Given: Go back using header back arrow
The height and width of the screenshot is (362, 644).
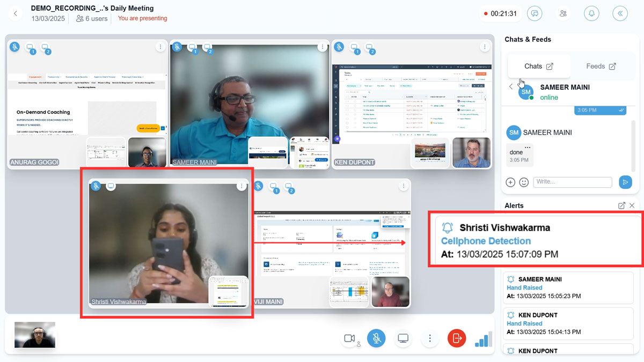Looking at the screenshot, I should pos(16,14).
